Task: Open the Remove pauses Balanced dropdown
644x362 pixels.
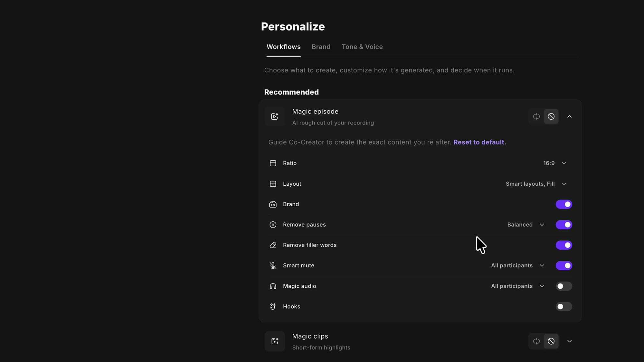Action: click(526, 225)
